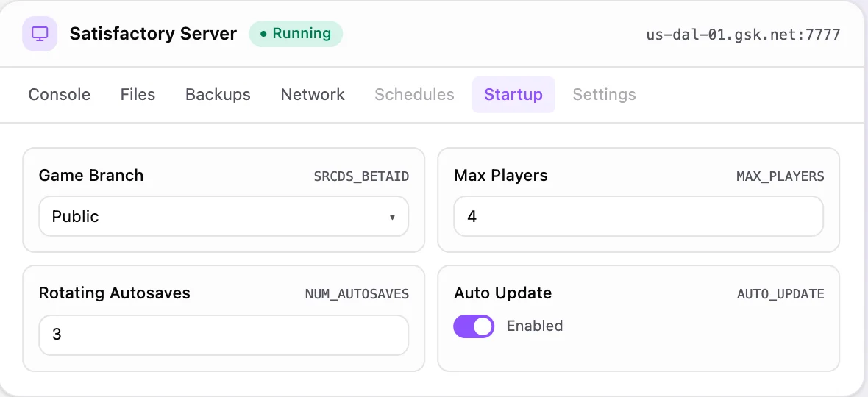Select the Schedules tab
The image size is (868, 397).
[x=415, y=95]
